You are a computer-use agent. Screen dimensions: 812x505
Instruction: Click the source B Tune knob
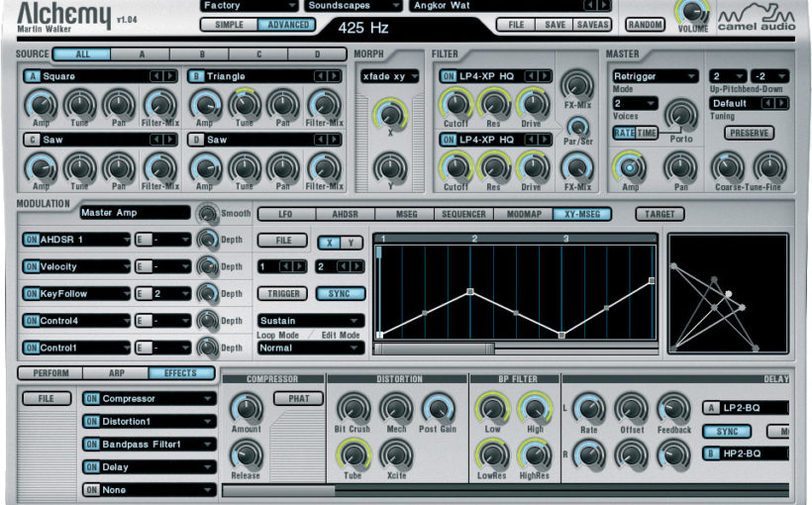coord(245,105)
